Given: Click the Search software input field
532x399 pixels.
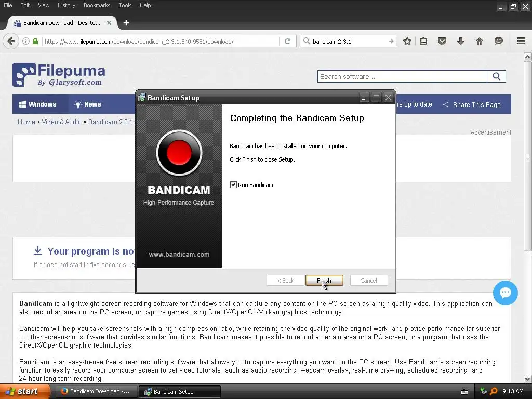Looking at the screenshot, I should pyautogui.click(x=402, y=77).
